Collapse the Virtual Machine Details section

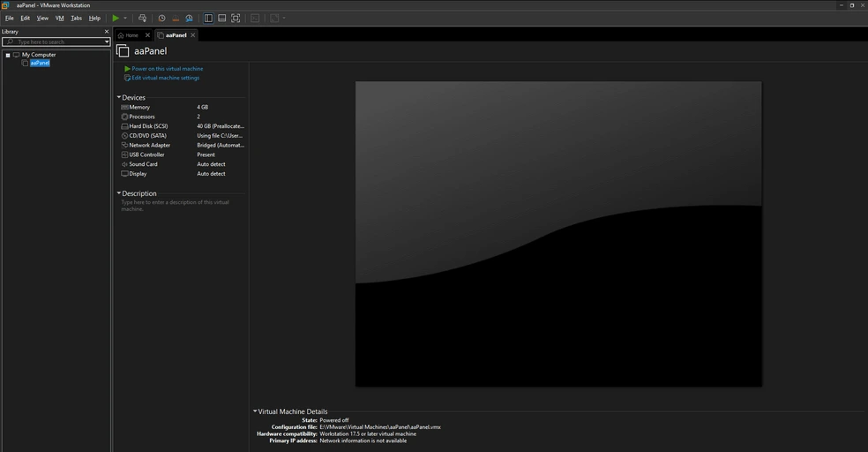255,411
